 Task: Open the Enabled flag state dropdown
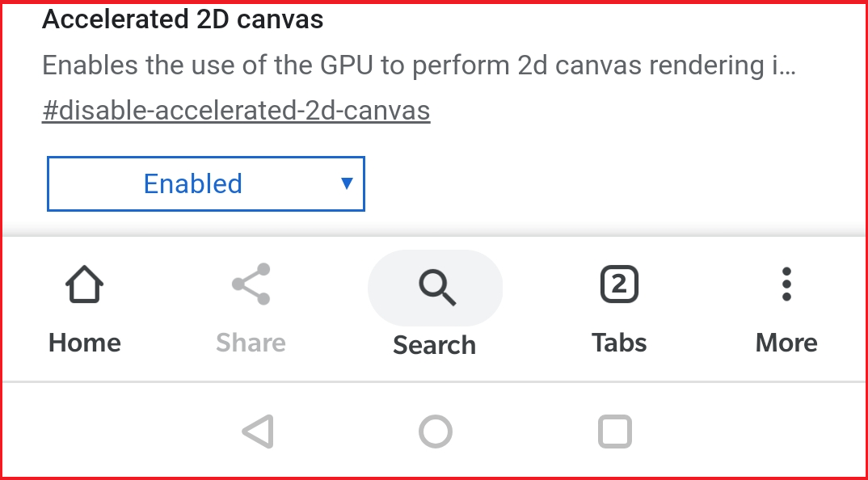[x=206, y=183]
